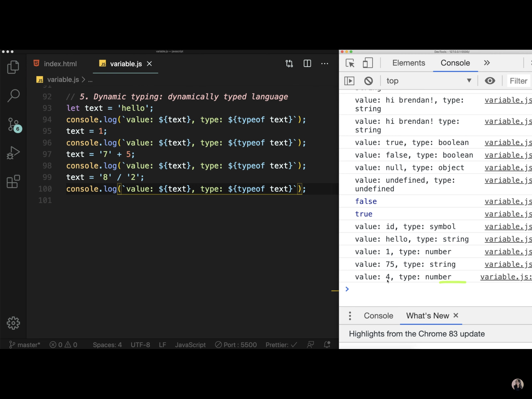This screenshot has height=399, width=532.
Task: Show more DevTools panels with double chevron
Action: tap(487, 63)
